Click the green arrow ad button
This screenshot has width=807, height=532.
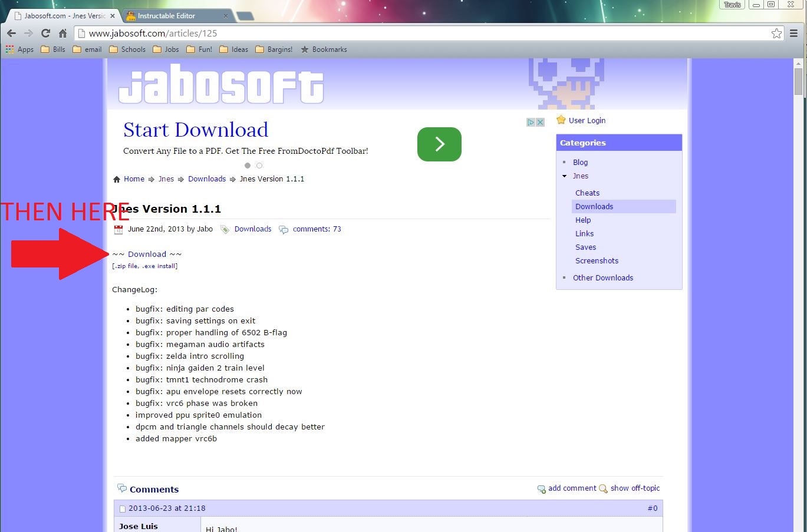(x=439, y=144)
